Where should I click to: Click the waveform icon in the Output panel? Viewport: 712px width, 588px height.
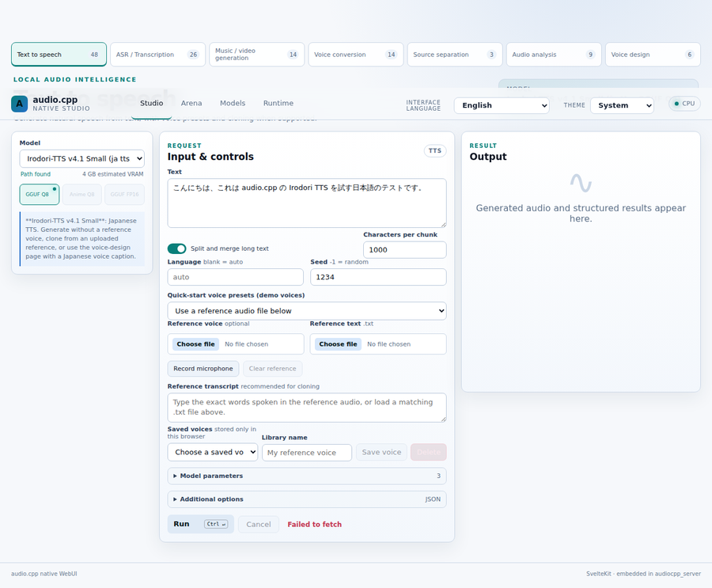(581, 183)
